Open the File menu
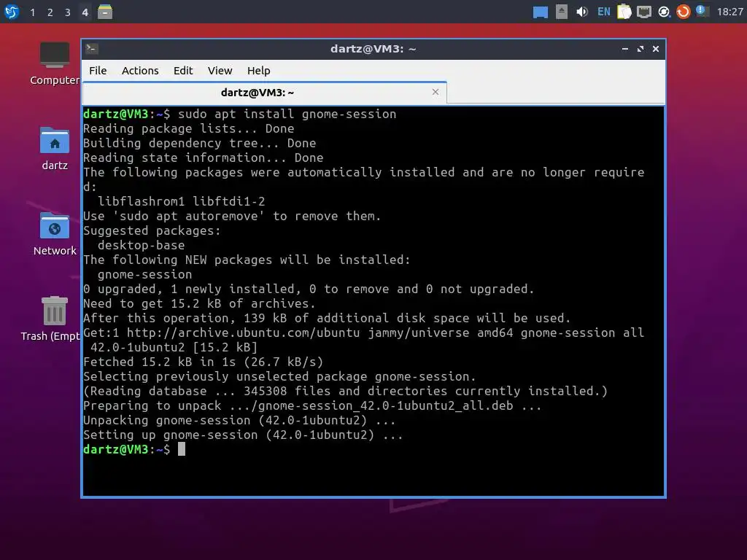The image size is (747, 560). coord(98,71)
